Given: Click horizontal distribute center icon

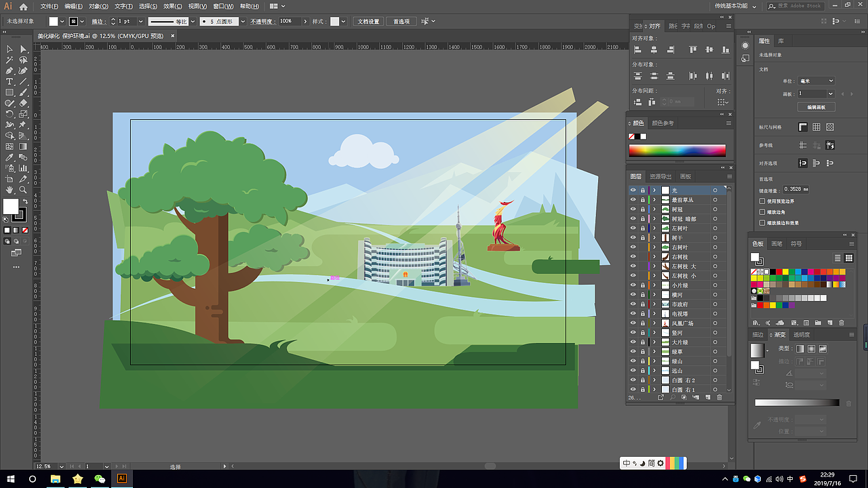Looking at the screenshot, I should point(709,76).
